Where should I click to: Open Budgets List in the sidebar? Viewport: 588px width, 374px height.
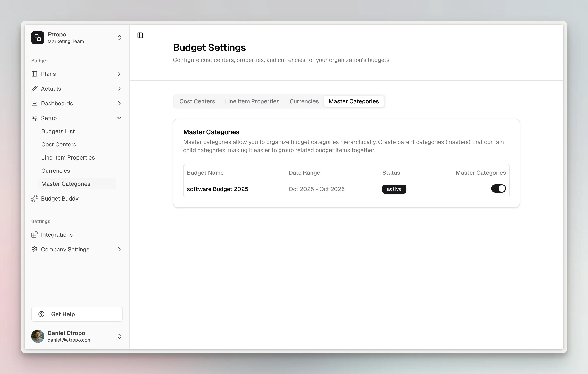tap(58, 131)
